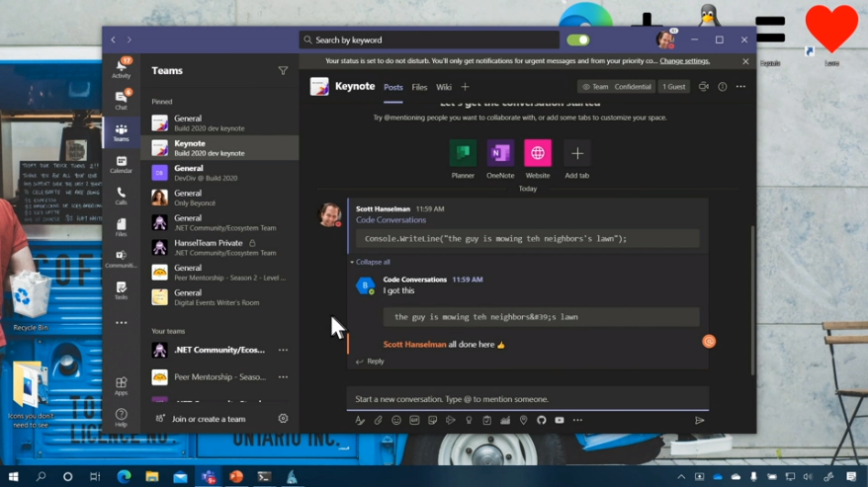Open the Files section in sidebar
Image resolution: width=868 pixels, height=487 pixels.
[x=122, y=227]
